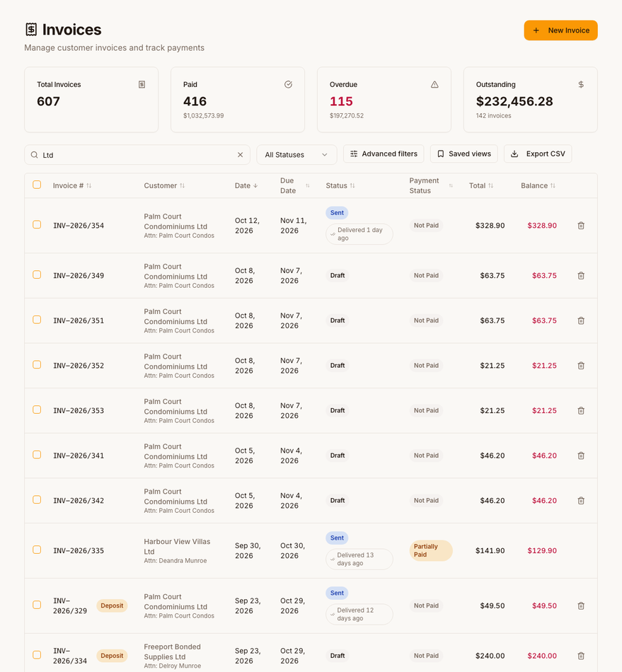Clear the search field with the X icon

(x=240, y=155)
